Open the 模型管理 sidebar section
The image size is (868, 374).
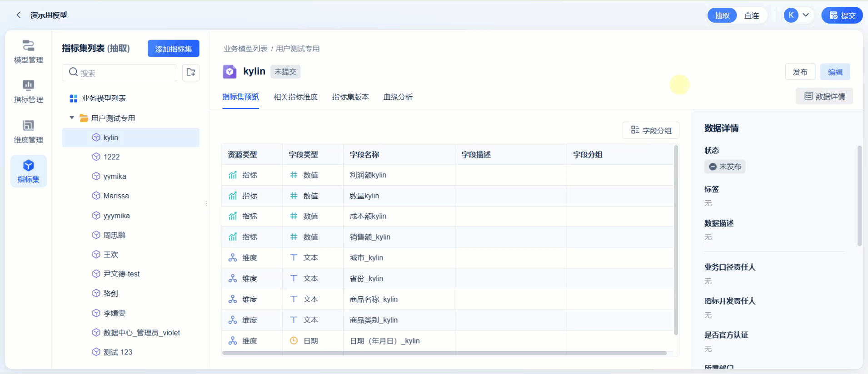pos(28,51)
